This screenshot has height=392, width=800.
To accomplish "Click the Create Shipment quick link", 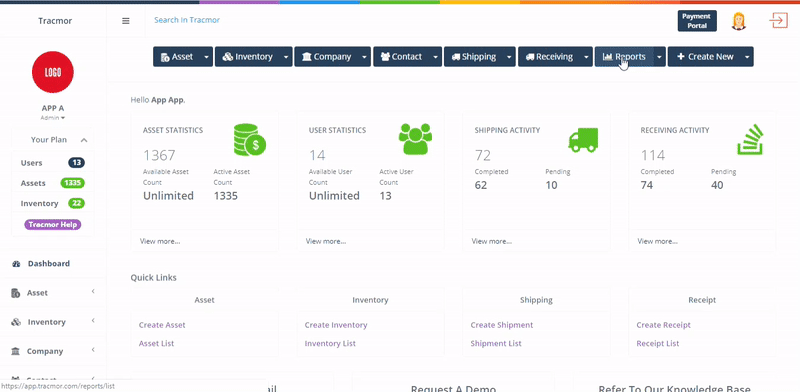I will tap(502, 325).
